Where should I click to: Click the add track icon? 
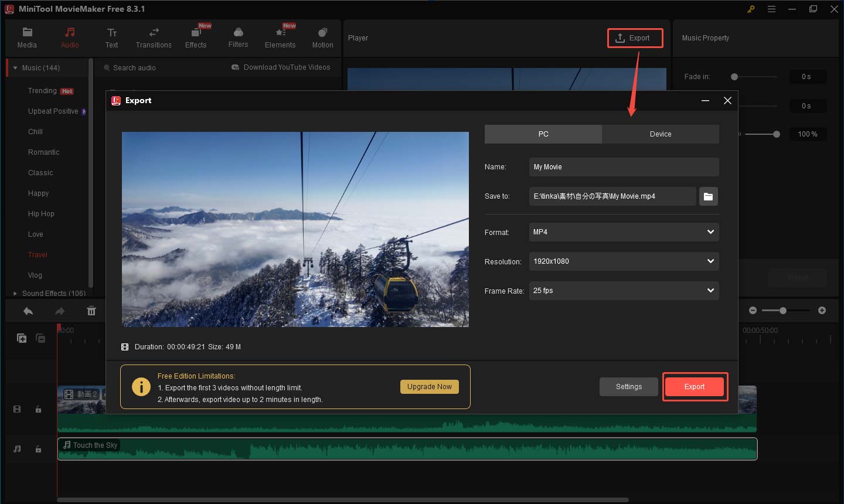pos(22,338)
